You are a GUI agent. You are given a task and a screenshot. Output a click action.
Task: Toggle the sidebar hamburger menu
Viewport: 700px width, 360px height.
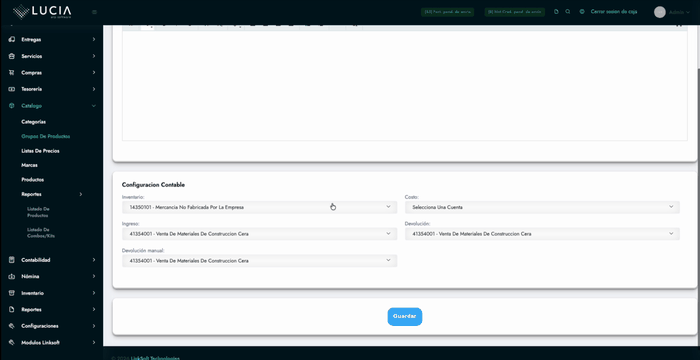coord(94,12)
